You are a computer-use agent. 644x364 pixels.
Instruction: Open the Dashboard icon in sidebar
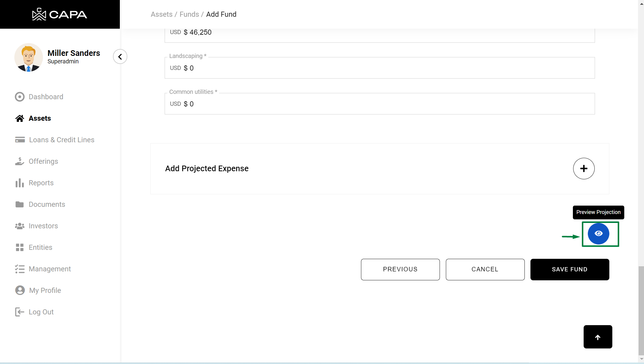(20, 97)
